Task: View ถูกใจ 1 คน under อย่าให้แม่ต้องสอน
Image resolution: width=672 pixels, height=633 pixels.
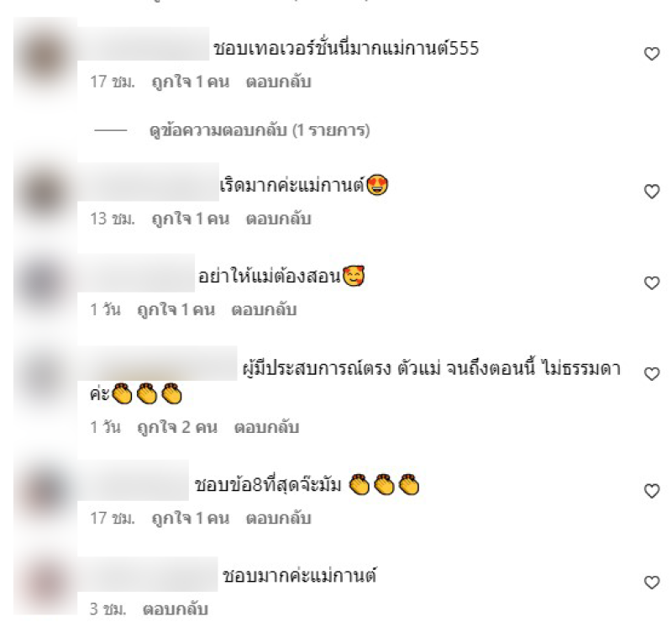Action: pos(176,309)
